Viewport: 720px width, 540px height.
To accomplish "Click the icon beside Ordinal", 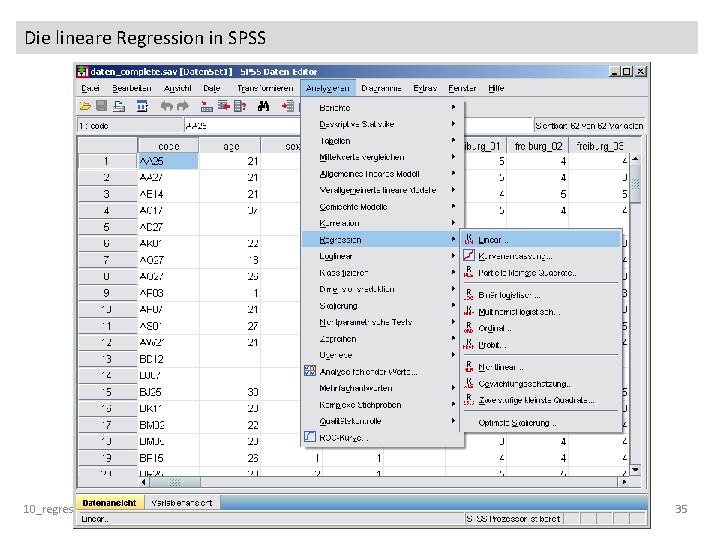I will pyautogui.click(x=468, y=327).
